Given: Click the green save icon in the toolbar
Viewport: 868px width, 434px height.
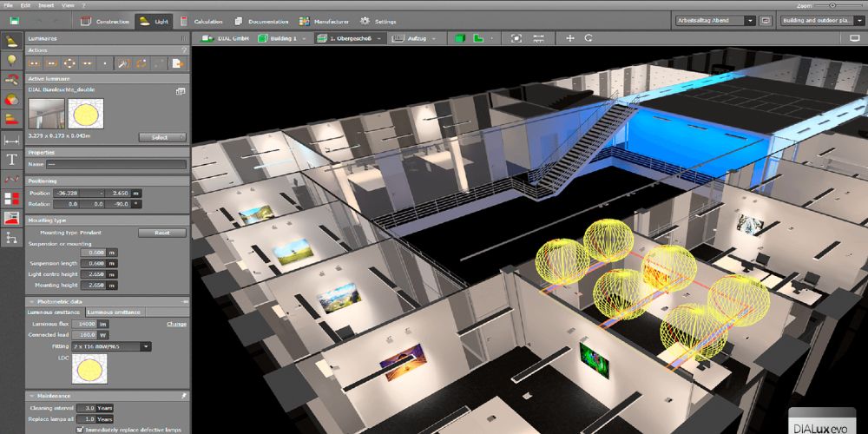Looking at the screenshot, I should (x=12, y=21).
